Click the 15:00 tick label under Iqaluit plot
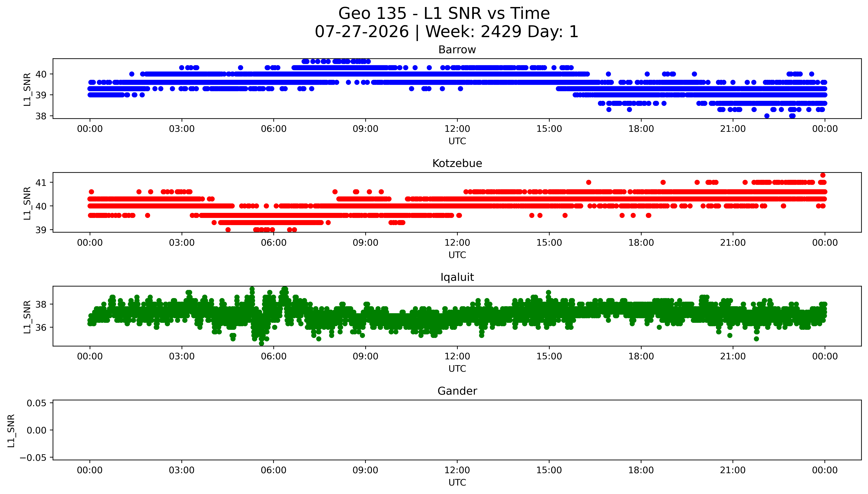The height and width of the screenshot is (494, 868). point(549,356)
